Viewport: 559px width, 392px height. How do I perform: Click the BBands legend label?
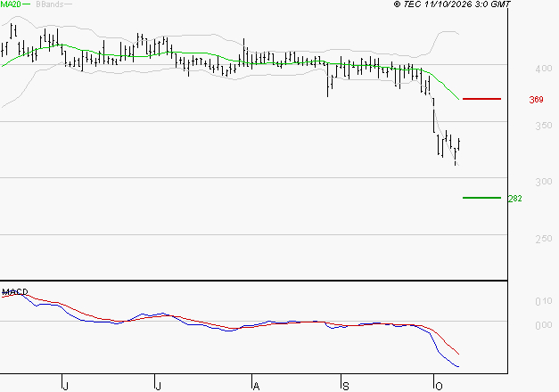[49, 4]
